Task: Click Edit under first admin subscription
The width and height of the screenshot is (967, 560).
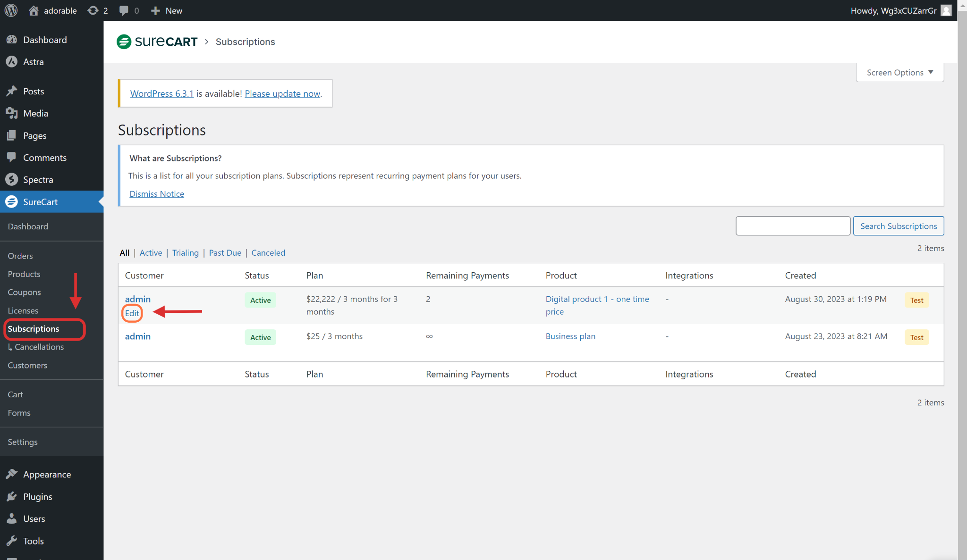Action: pos(132,313)
